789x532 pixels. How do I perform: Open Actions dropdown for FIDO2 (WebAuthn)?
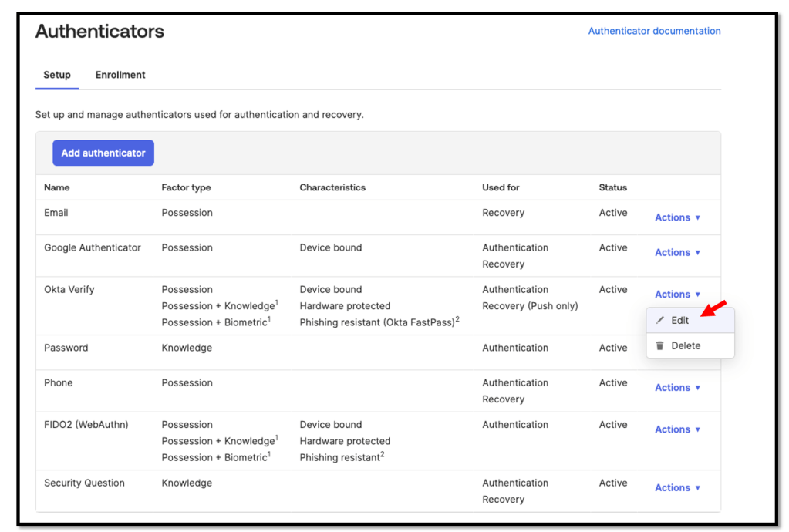[x=677, y=429]
